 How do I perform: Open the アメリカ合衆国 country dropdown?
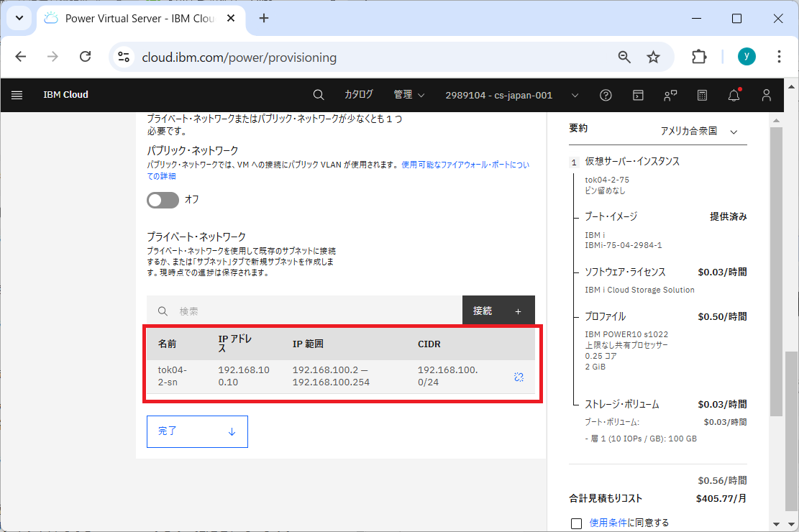(x=699, y=132)
